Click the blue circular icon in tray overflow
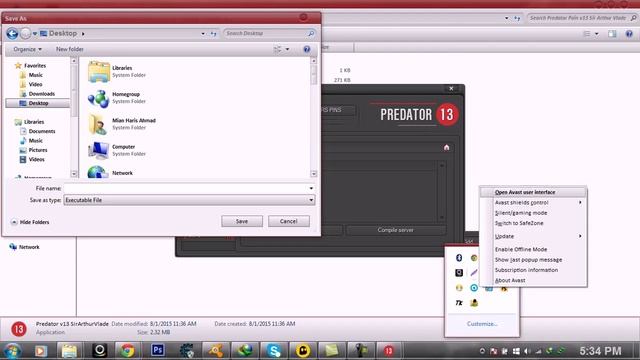This screenshot has height=360, width=640. point(474,288)
